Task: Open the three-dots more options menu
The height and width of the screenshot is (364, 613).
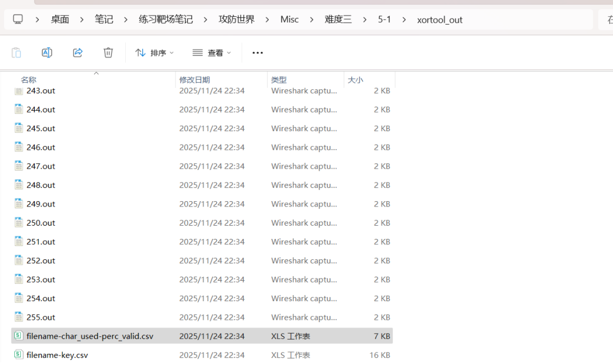Action: point(257,53)
